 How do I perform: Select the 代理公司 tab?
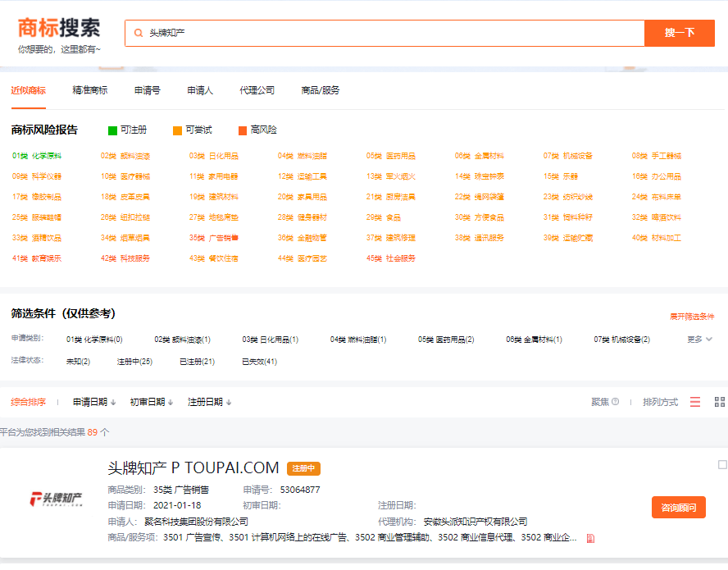point(257,90)
